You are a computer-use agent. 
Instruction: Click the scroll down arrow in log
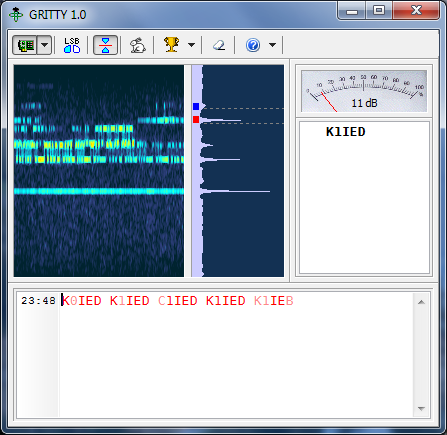tap(421, 409)
